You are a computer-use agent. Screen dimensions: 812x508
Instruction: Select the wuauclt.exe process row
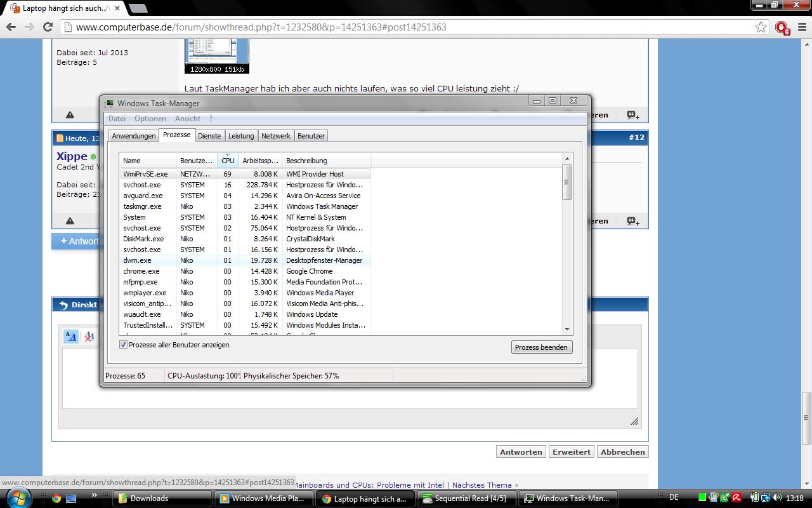coord(245,314)
